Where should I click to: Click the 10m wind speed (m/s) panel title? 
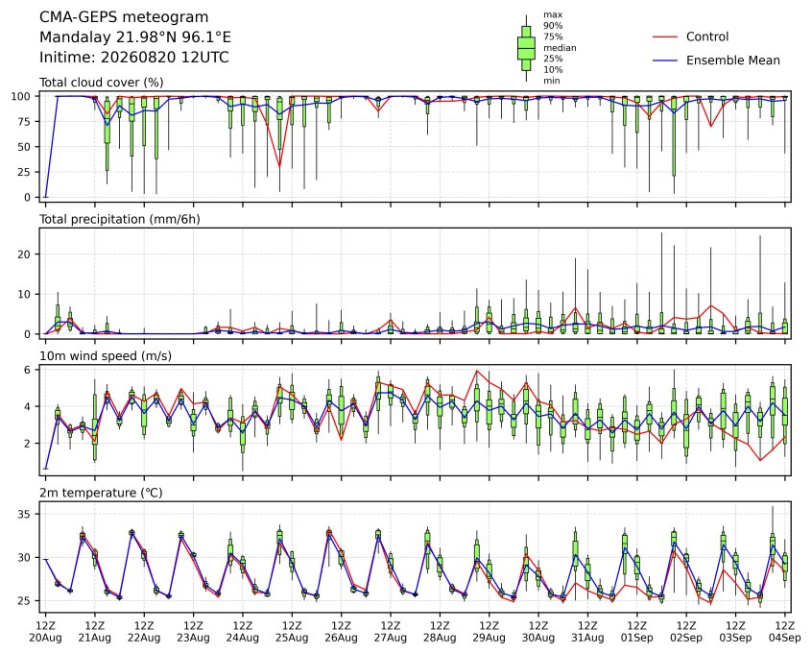coord(106,356)
